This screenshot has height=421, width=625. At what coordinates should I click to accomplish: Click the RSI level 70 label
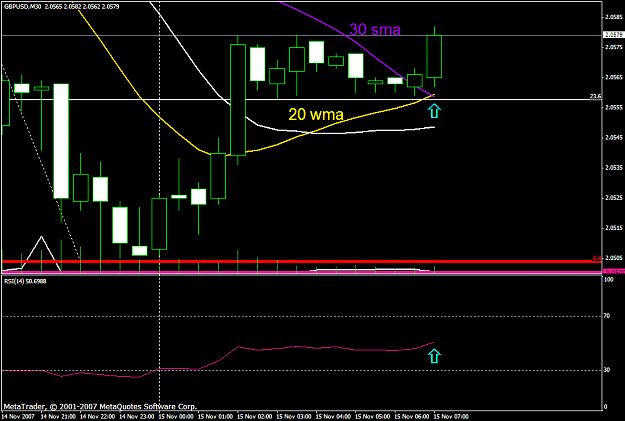click(x=607, y=316)
